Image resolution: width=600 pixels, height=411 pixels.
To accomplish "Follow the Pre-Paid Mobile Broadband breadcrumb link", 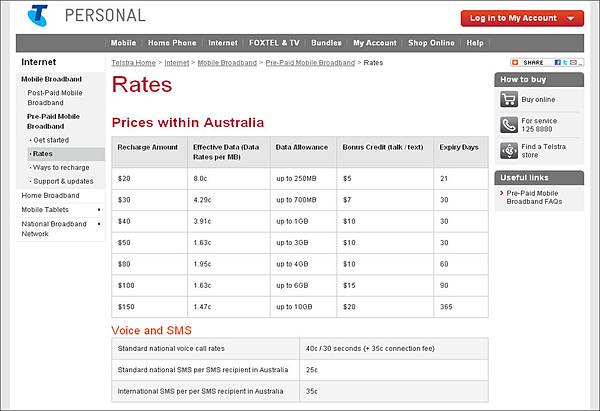I will pyautogui.click(x=310, y=63).
